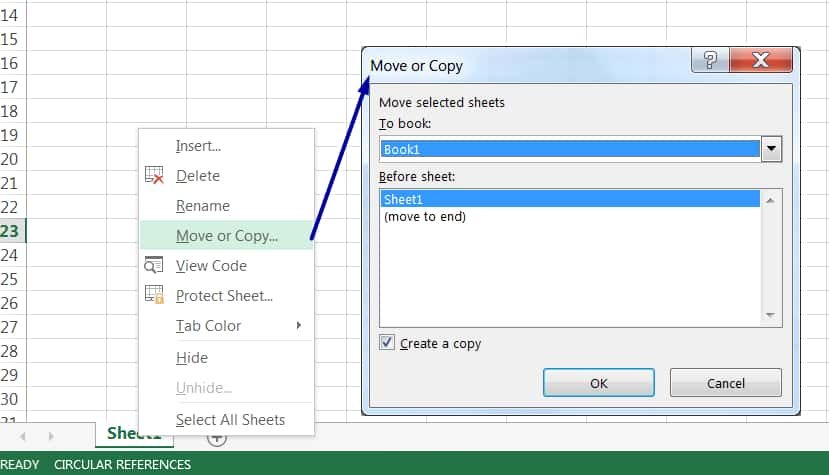This screenshot has height=475, width=829.
Task: Click the Cancel button in dialog
Action: click(x=725, y=383)
